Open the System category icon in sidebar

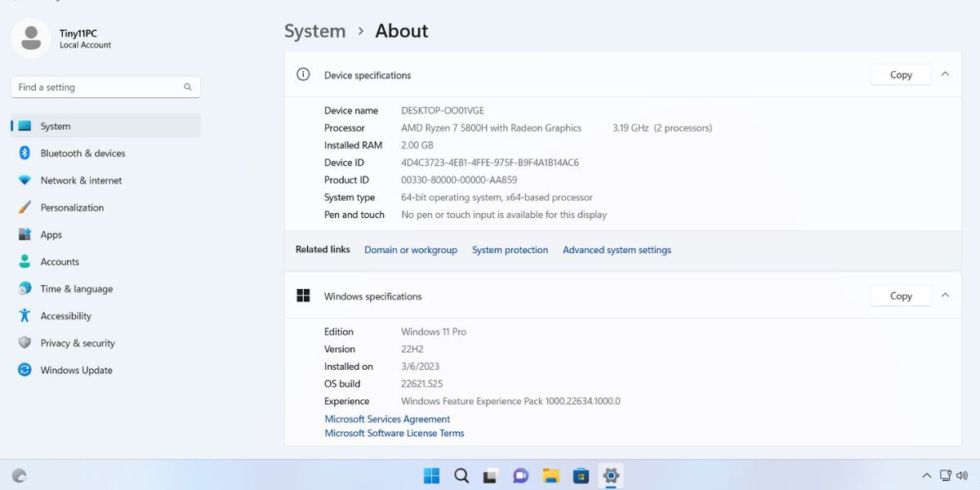(x=24, y=126)
